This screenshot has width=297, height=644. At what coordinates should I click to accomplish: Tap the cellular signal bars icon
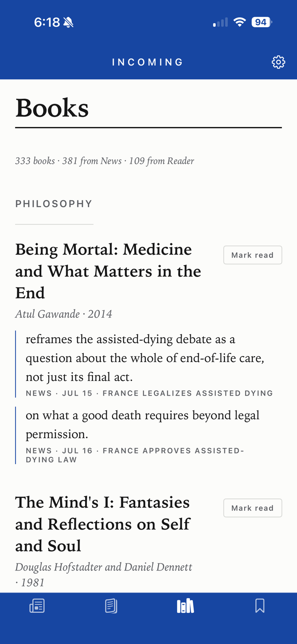[220, 22]
